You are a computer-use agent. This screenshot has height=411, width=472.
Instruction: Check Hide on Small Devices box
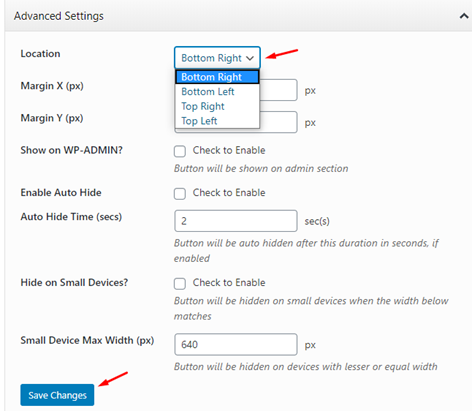180,284
